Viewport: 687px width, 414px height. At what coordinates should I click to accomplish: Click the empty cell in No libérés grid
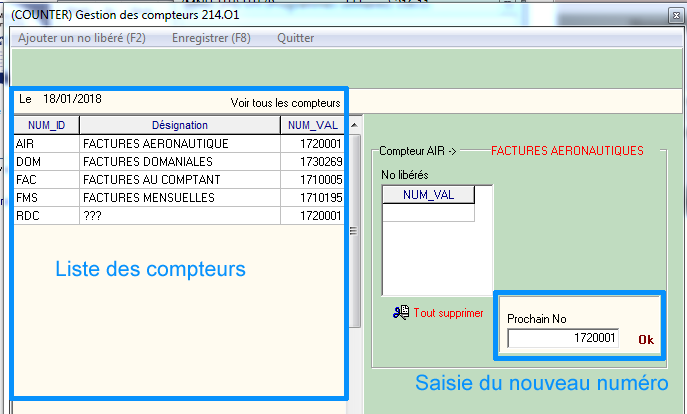(428, 212)
